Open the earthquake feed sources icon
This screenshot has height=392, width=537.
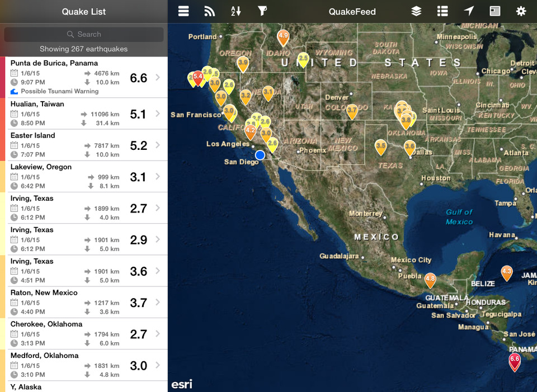pyautogui.click(x=209, y=11)
